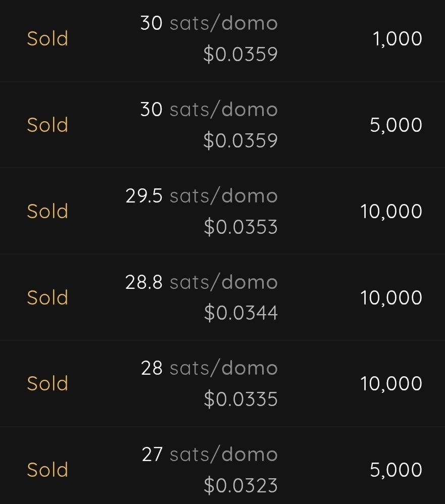
Task: Select the 29.5 sats/domo price
Action: [x=201, y=195]
